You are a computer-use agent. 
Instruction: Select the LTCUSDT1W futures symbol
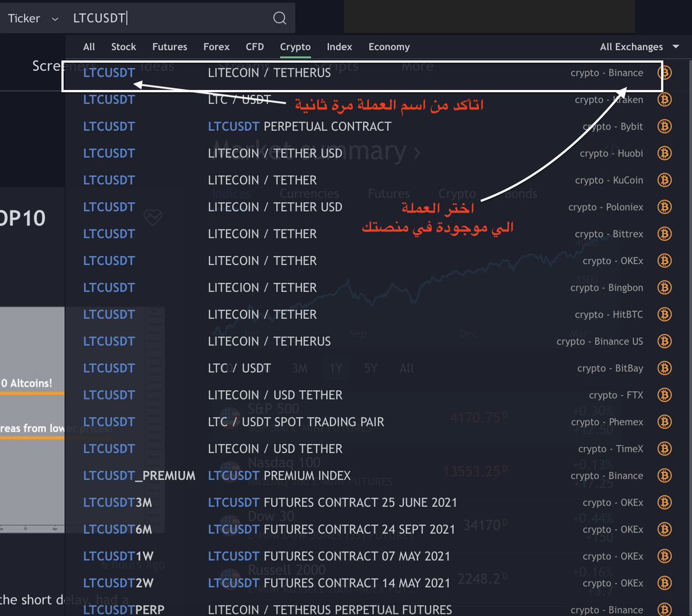[x=118, y=557]
